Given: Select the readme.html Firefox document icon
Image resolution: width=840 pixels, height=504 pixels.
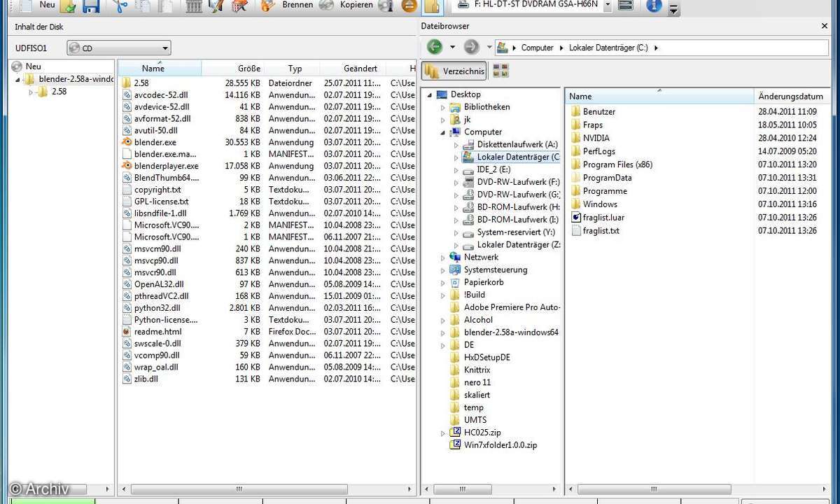Looking at the screenshot, I should [127, 332].
